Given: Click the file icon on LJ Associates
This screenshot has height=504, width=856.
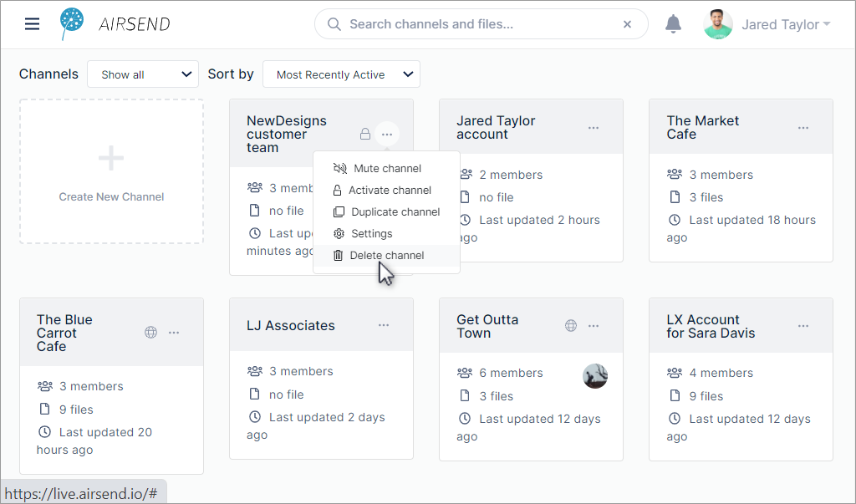Looking at the screenshot, I should pyautogui.click(x=254, y=395).
